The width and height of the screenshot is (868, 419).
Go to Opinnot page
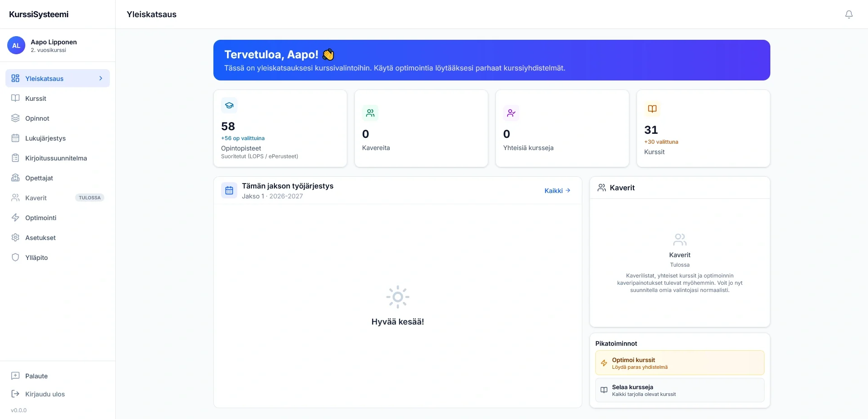[x=57, y=118]
